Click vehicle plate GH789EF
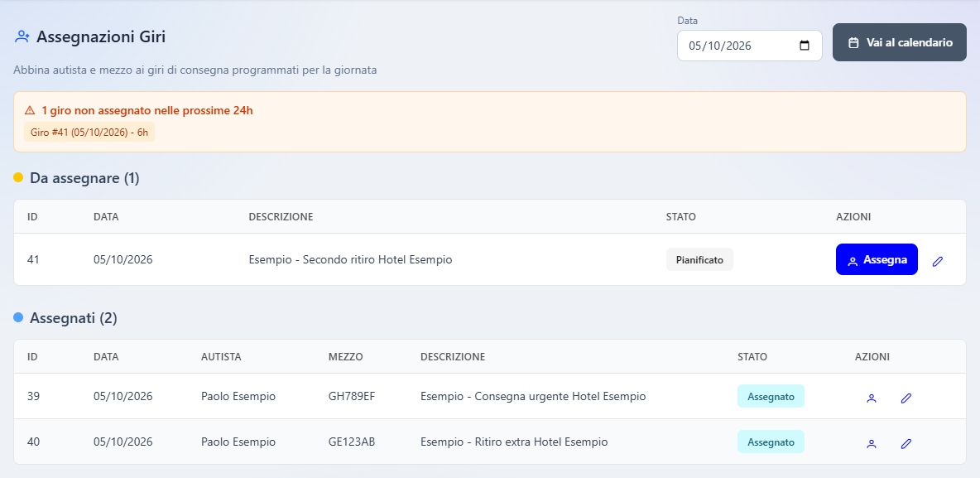 pos(352,396)
